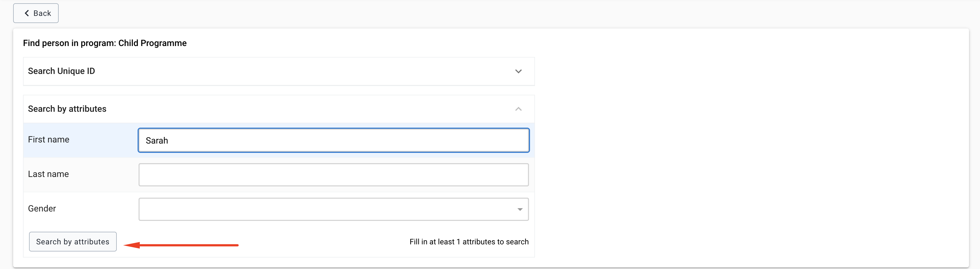
Task: Focus the First name input field
Action: (334, 141)
